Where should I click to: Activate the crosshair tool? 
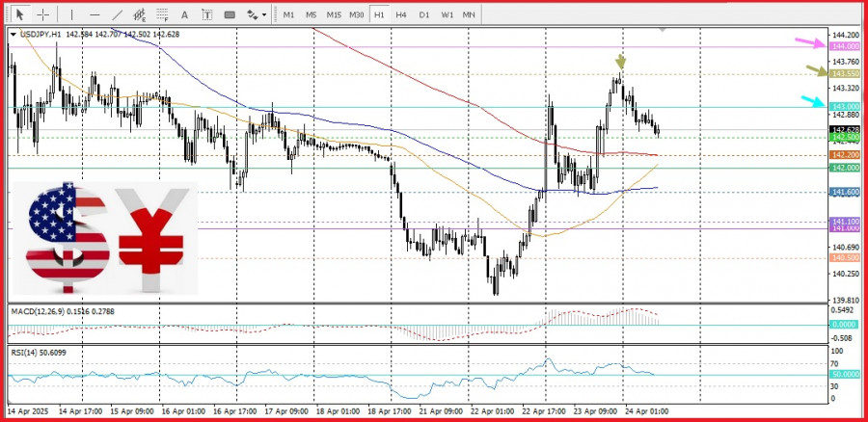(42, 14)
